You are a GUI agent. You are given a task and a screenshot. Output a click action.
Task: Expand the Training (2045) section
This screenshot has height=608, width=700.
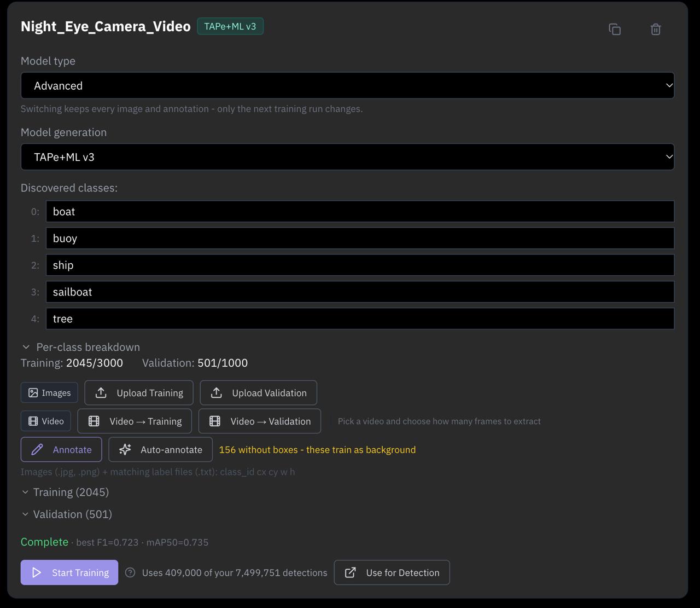tap(65, 492)
